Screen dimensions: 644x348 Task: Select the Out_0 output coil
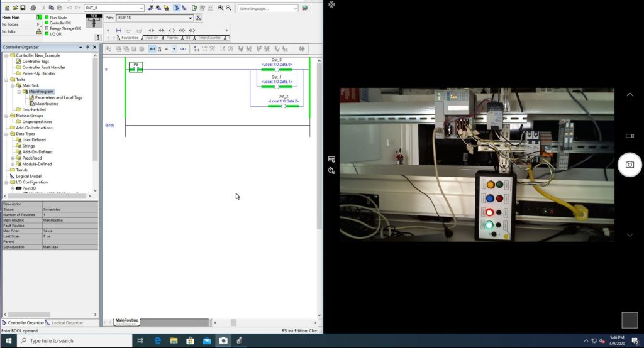click(277, 69)
